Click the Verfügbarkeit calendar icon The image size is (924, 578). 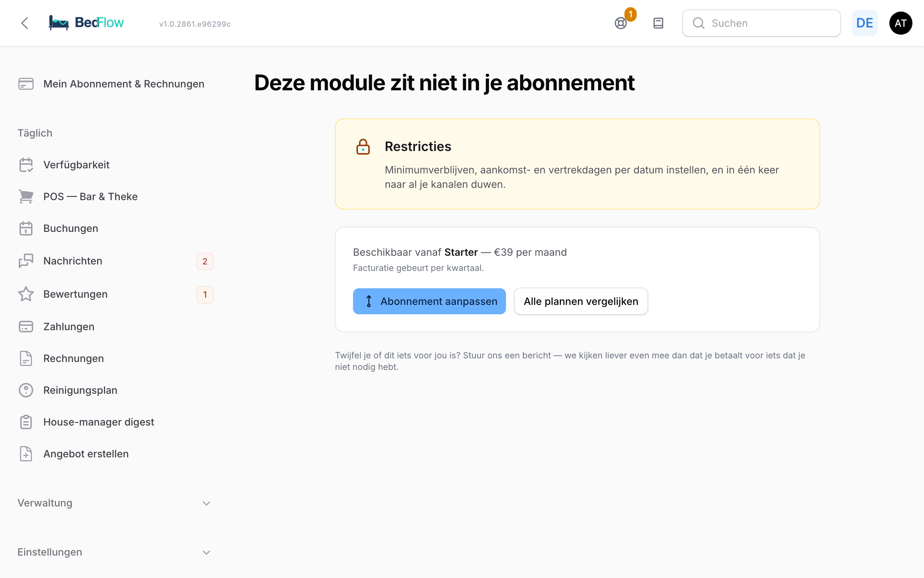point(26,165)
